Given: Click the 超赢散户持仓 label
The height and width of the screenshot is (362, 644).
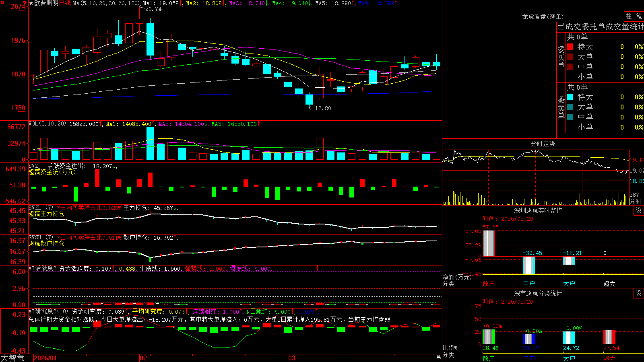Looking at the screenshot, I should pos(46,243).
